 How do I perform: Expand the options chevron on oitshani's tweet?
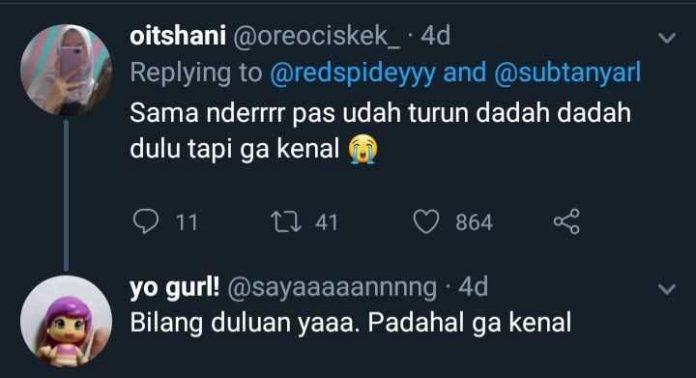point(667,38)
